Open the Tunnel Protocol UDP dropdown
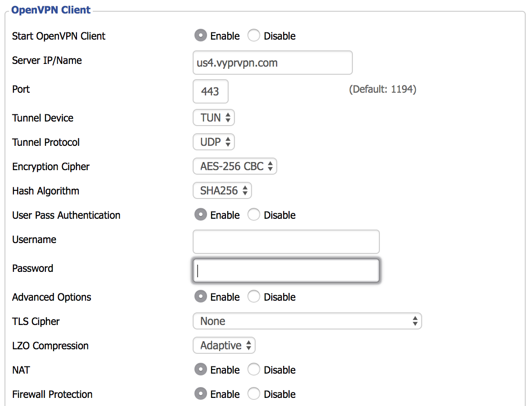The image size is (532, 406). (x=214, y=142)
